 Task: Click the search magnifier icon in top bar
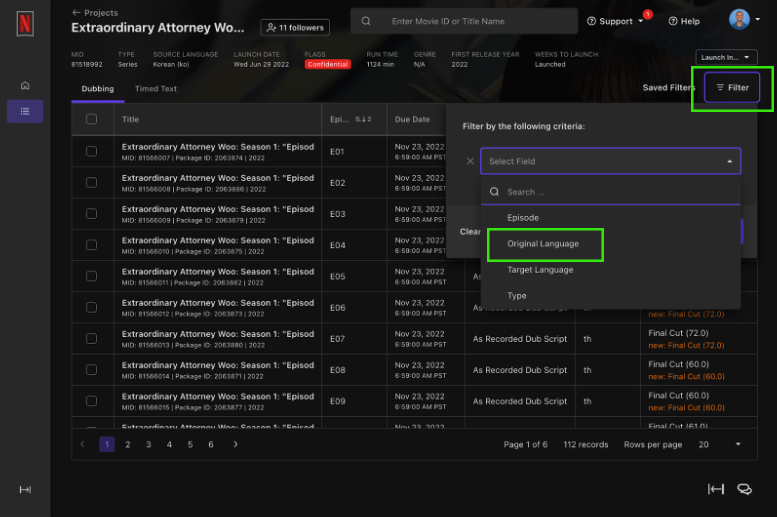[x=366, y=21]
